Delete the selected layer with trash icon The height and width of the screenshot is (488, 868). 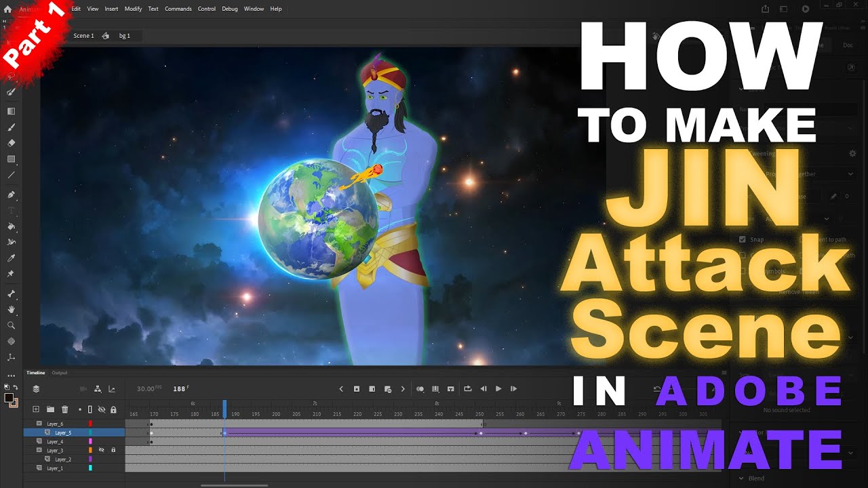[65, 409]
